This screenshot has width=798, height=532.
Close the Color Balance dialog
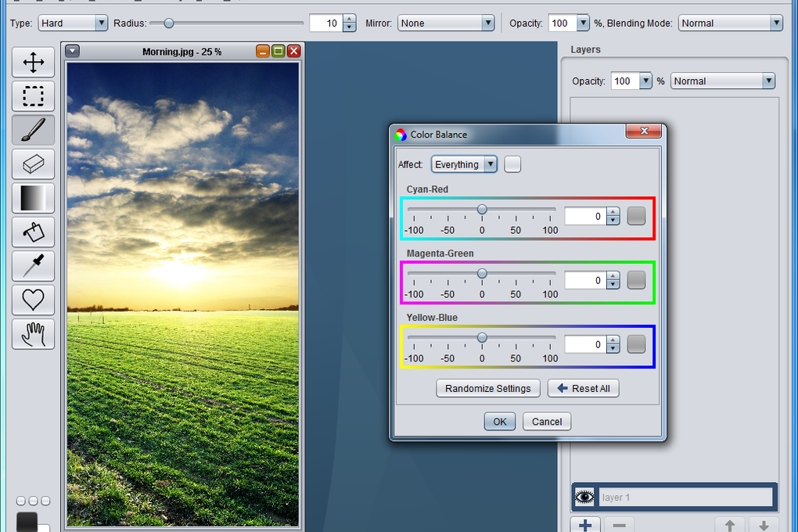(x=644, y=131)
